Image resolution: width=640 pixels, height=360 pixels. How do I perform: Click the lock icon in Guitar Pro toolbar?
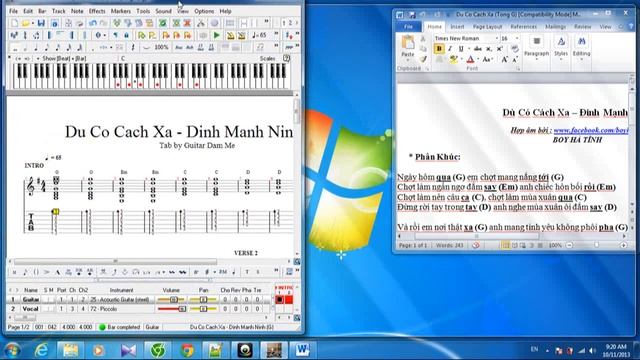(x=126, y=36)
